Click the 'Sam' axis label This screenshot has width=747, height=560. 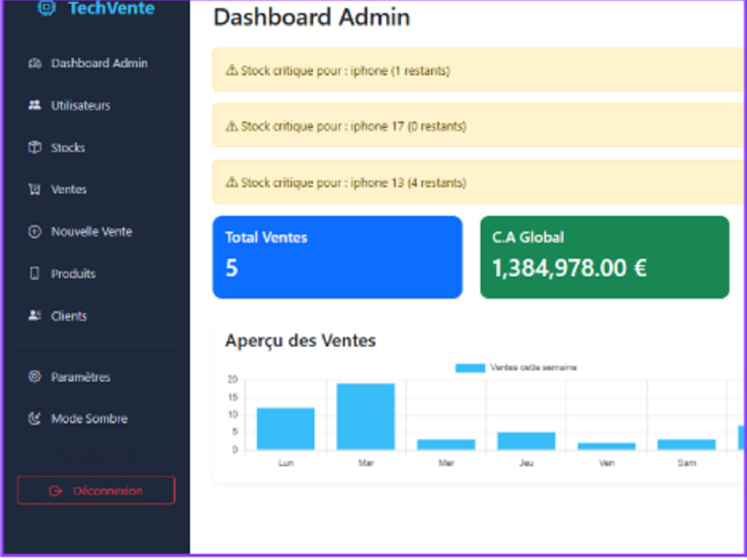[x=687, y=463]
